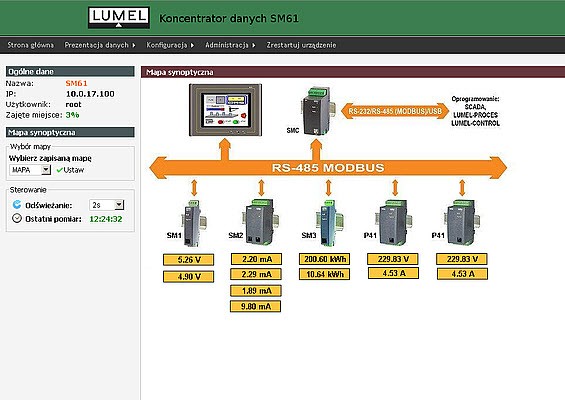This screenshot has height=400, width=565.
Task: Click the 1.89 mA reading
Action: click(x=256, y=291)
